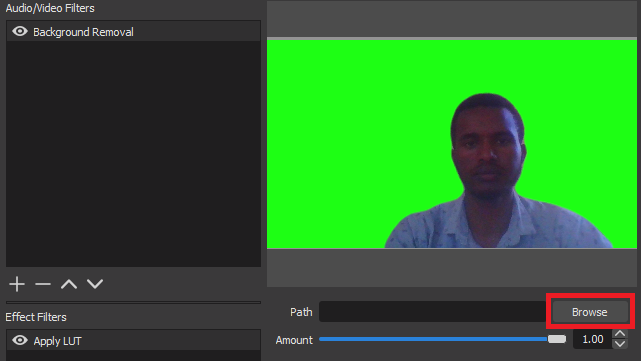
Task: Decrease Amount with the down stepper arrow
Action: pyautogui.click(x=620, y=344)
